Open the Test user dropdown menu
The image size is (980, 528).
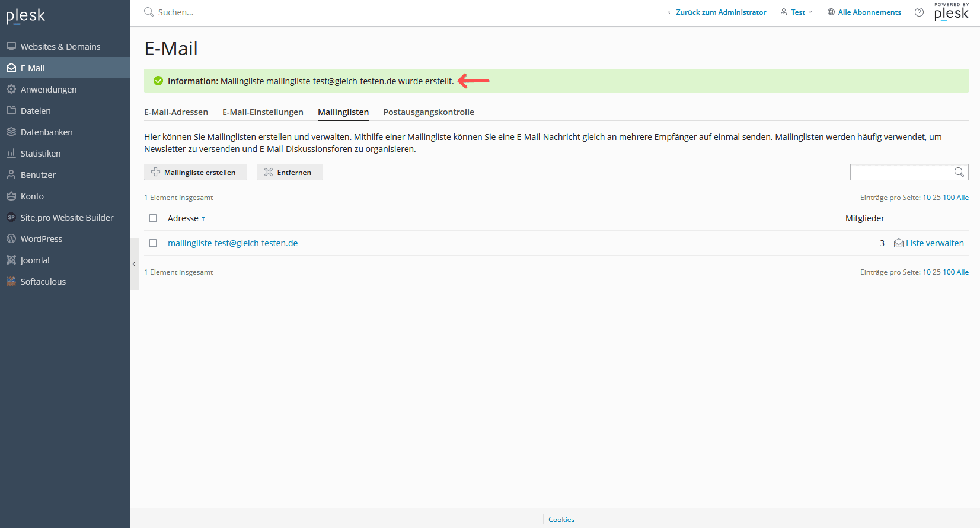(x=797, y=12)
